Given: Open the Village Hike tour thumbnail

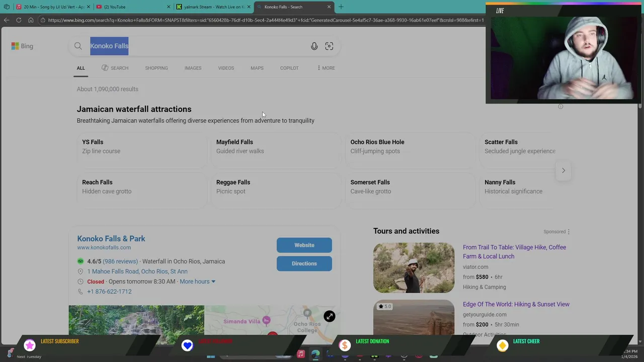Looking at the screenshot, I should [x=414, y=267].
